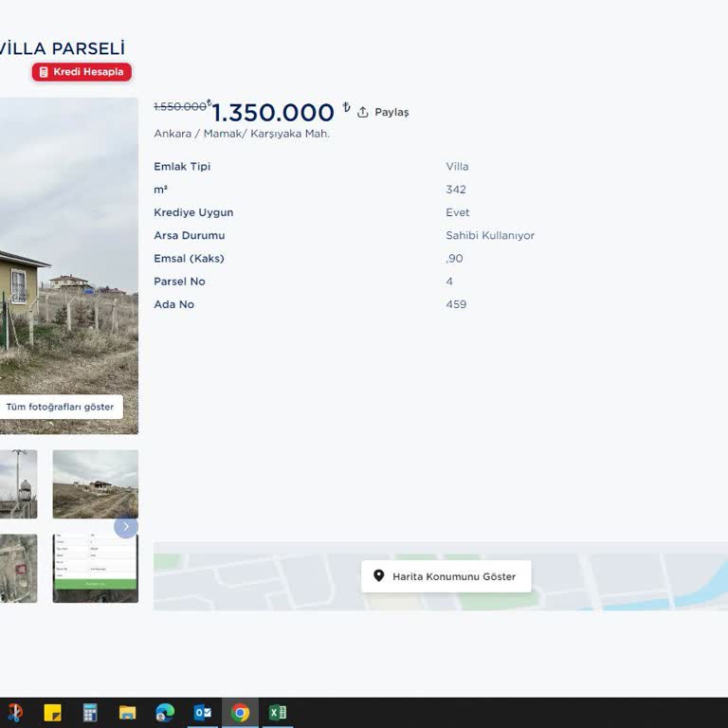Click the price 1.350.000
Screen dimensions: 728x728
coord(273,113)
